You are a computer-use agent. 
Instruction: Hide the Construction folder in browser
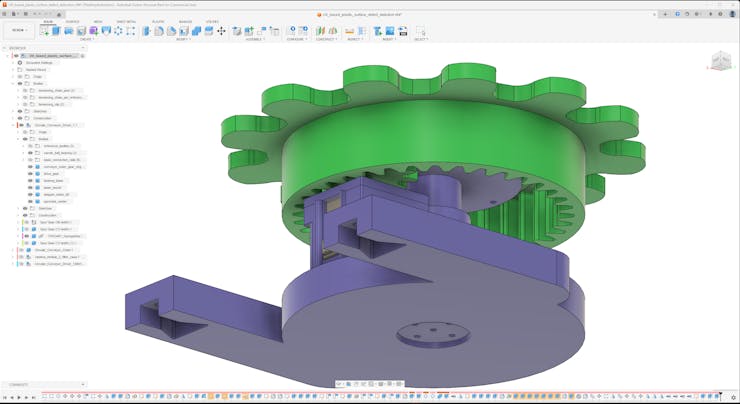tap(20, 118)
